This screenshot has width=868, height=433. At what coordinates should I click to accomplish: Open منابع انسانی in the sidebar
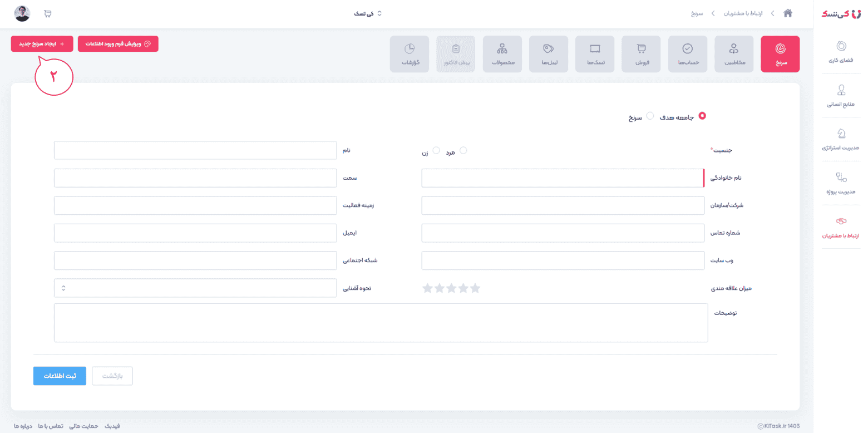click(841, 95)
